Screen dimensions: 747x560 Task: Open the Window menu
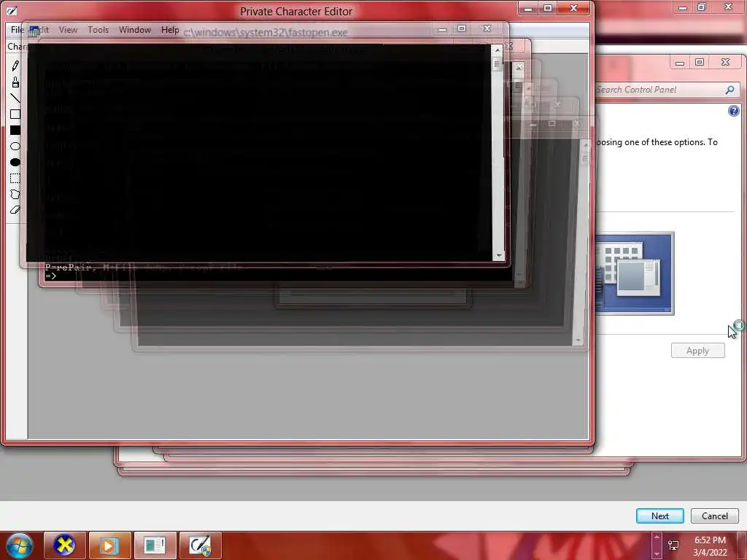135,29
